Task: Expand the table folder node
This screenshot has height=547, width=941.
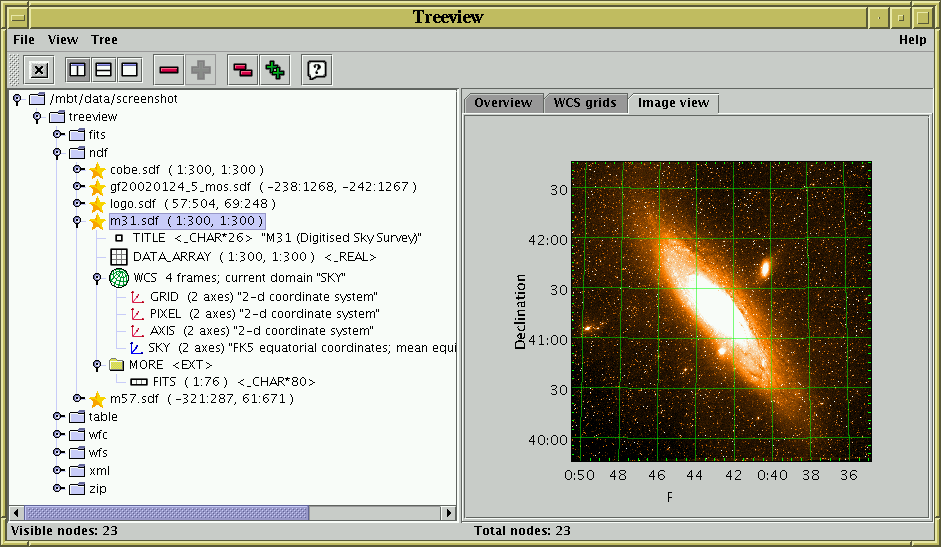Action: pos(58,417)
